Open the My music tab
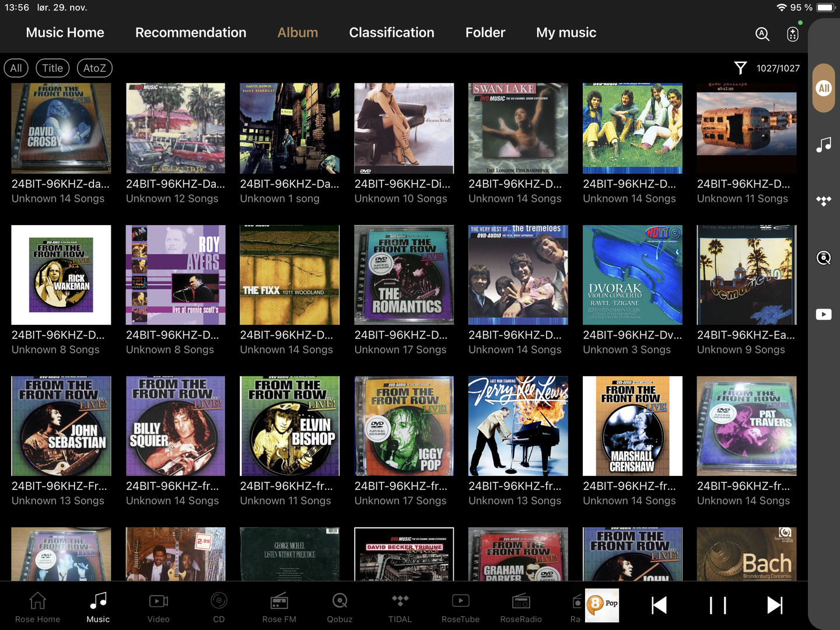This screenshot has width=840, height=630. (x=566, y=33)
